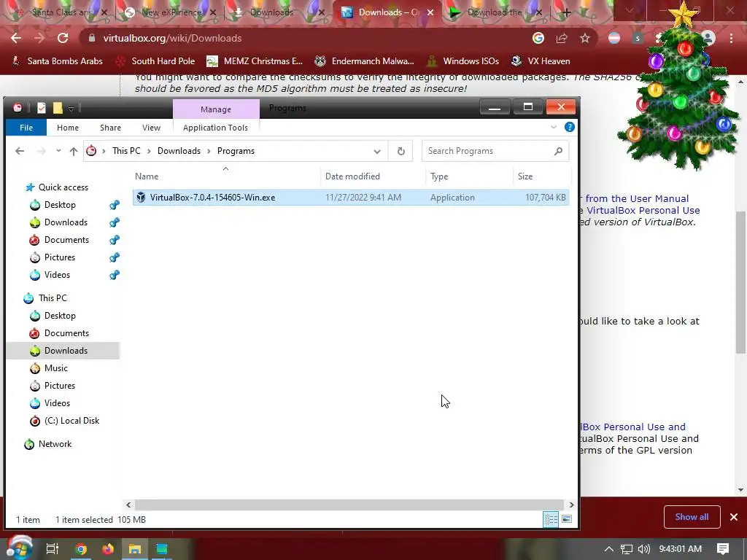Click Chrome address bar URL
747x560 pixels.
click(172, 38)
